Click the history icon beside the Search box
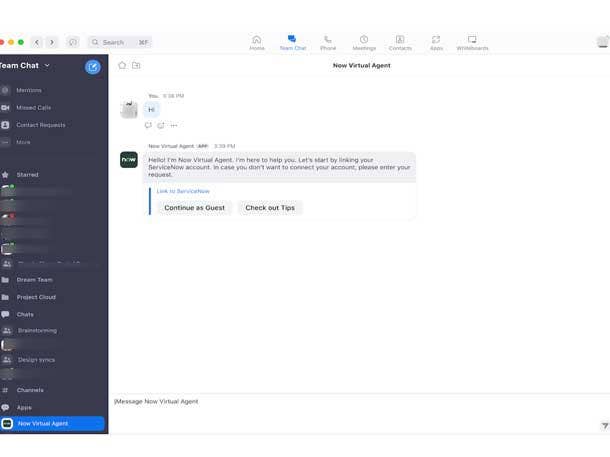This screenshot has width=610, height=457. 73,42
